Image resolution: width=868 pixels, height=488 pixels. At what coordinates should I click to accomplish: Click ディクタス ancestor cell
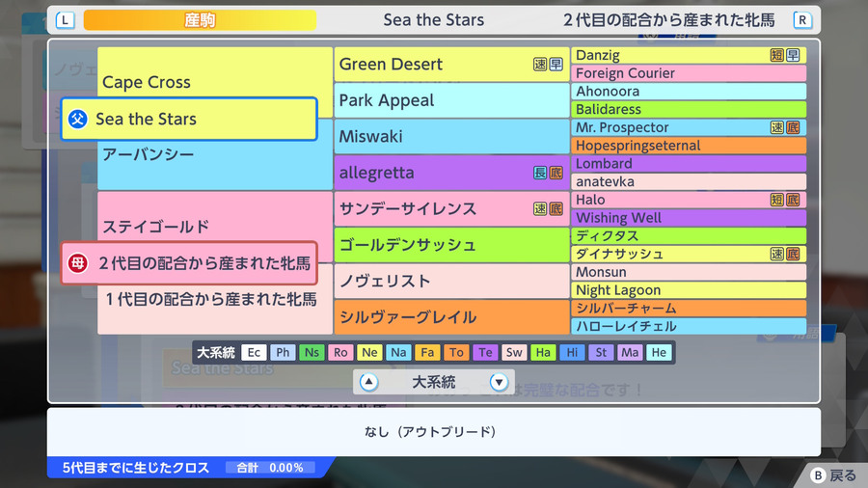click(x=689, y=235)
